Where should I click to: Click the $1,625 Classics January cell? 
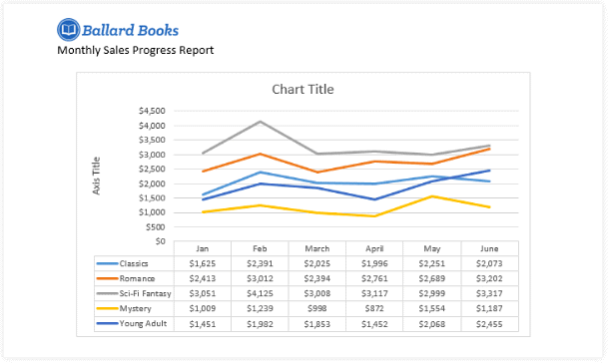point(203,263)
